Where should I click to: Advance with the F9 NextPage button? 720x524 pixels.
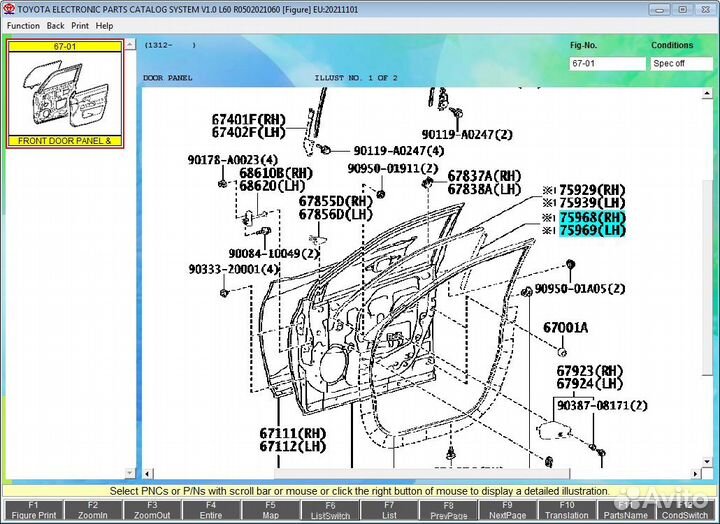509,510
